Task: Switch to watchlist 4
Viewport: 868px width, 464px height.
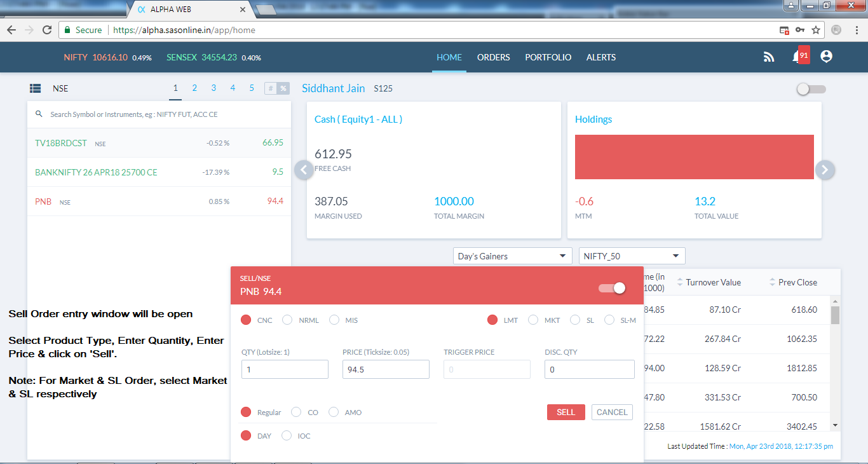Action: tap(233, 88)
